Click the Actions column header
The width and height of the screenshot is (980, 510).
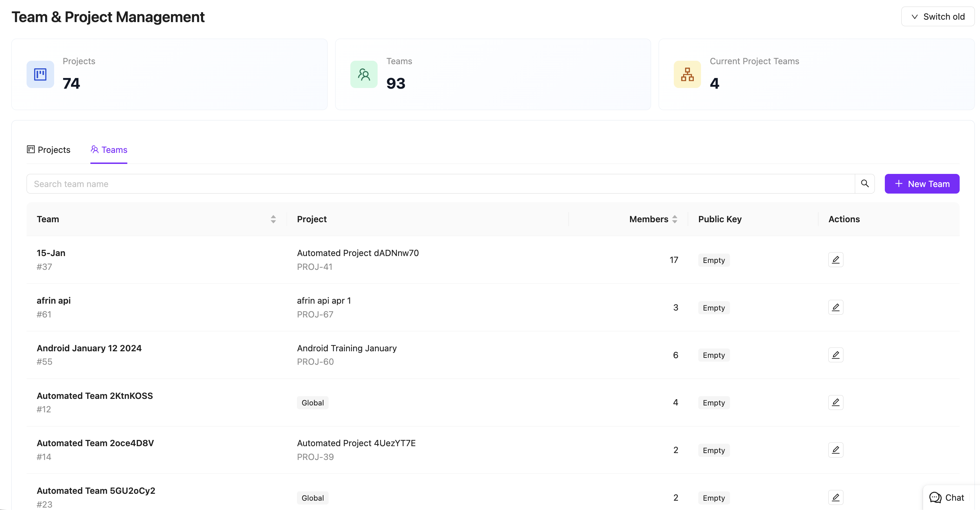[x=844, y=219]
